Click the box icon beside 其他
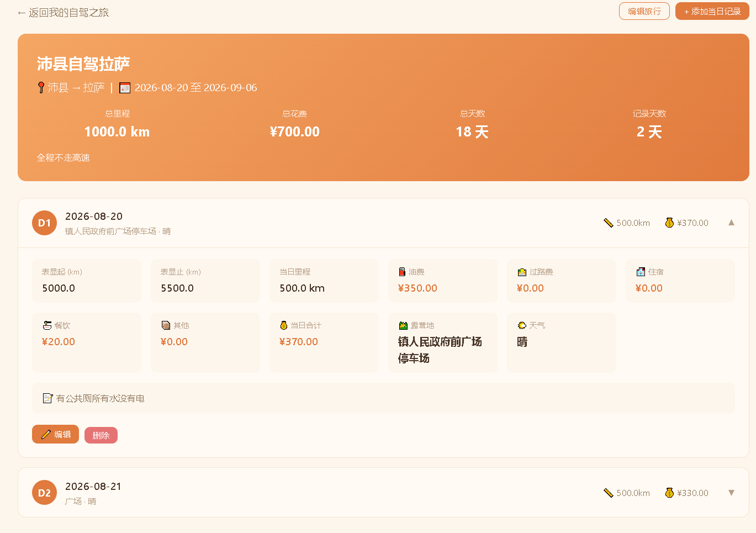The image size is (756, 533). [x=166, y=325]
